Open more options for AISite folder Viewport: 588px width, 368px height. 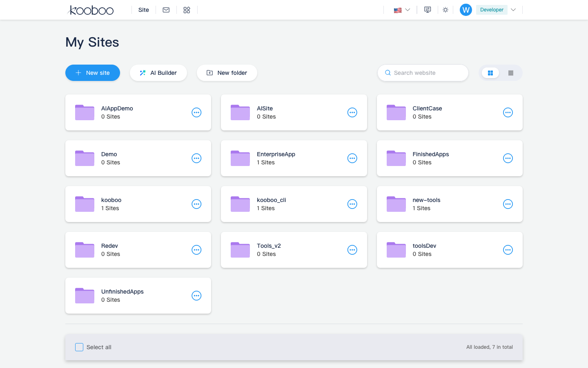352,112
